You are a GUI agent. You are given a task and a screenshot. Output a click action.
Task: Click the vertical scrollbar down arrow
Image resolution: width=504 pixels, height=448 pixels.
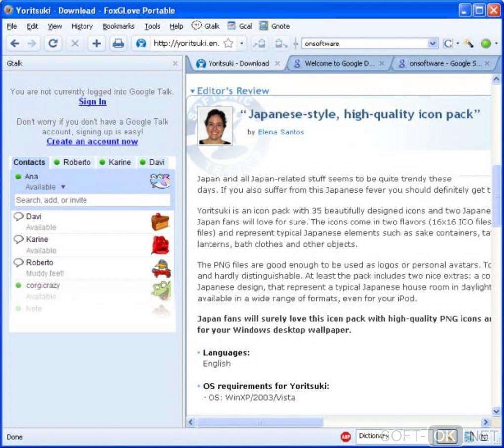coord(496,411)
